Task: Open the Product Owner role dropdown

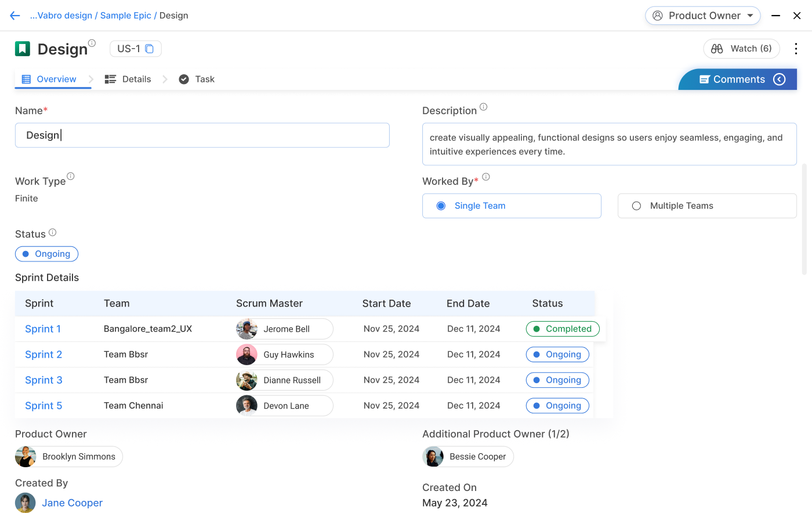Action: point(702,16)
